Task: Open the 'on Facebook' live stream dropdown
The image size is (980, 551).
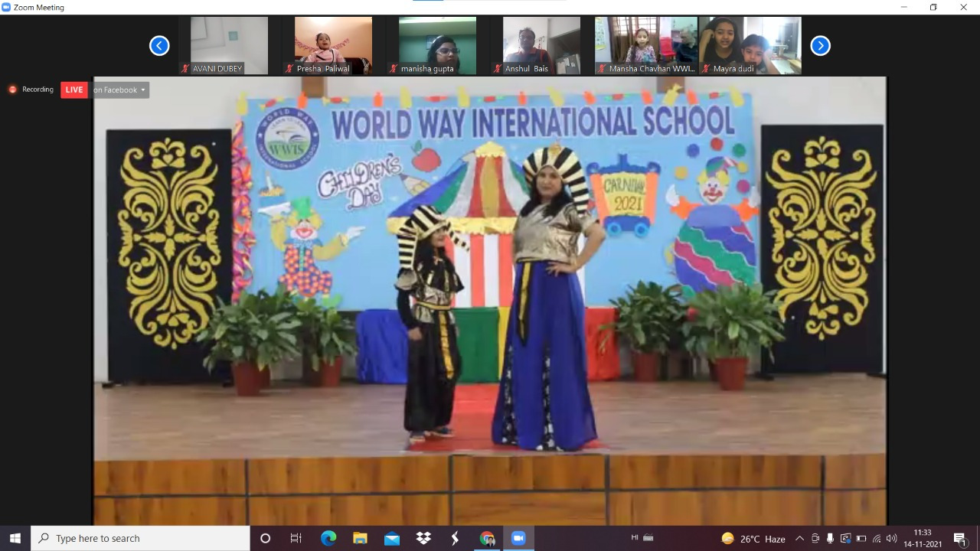Action: pyautogui.click(x=120, y=90)
